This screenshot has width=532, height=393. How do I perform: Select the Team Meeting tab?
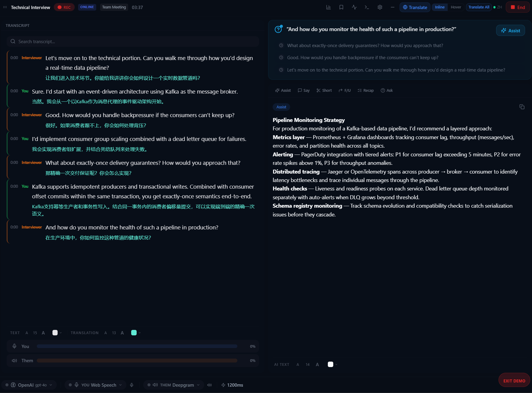click(114, 7)
